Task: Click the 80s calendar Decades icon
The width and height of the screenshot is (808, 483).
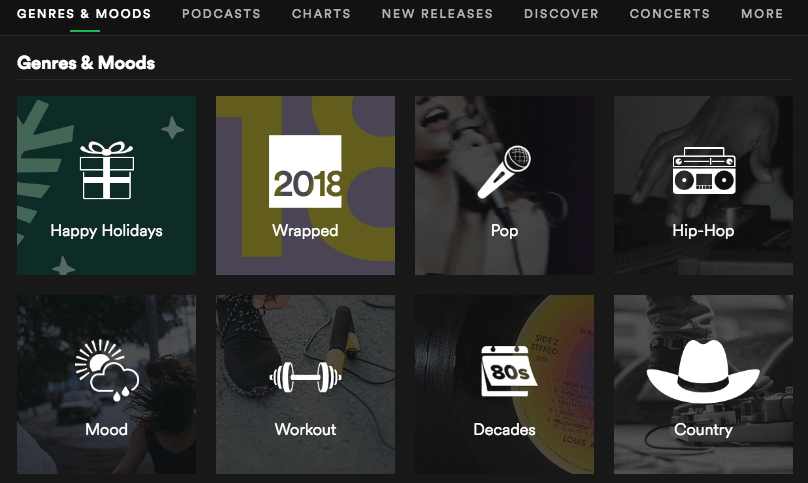Action: [x=504, y=371]
